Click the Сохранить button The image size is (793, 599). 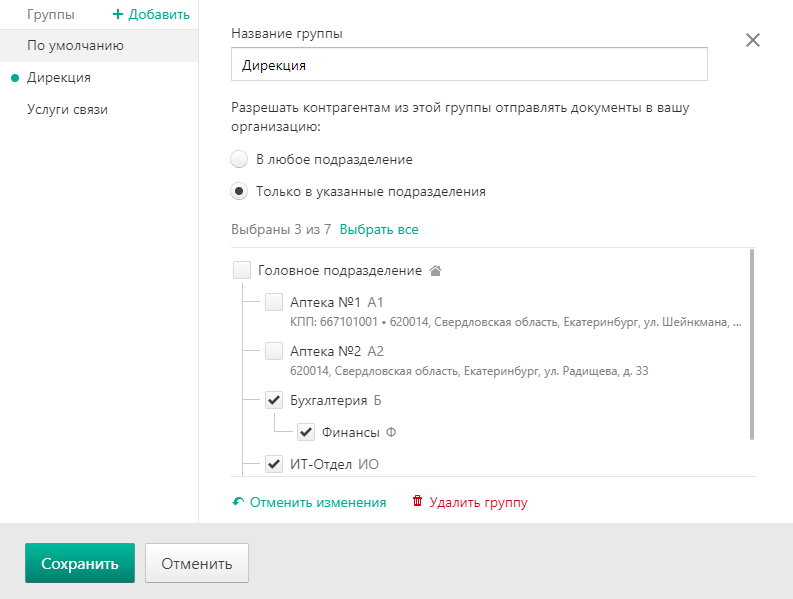[x=80, y=563]
